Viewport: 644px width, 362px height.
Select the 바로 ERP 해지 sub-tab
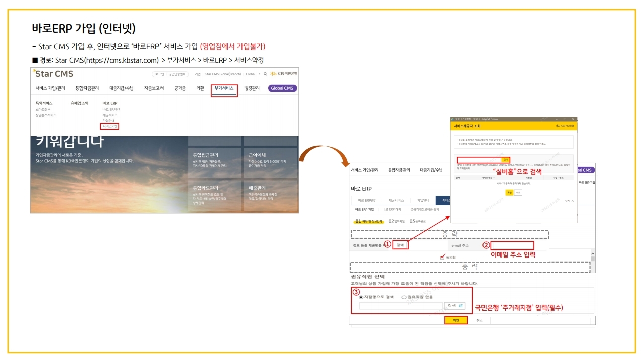pyautogui.click(x=392, y=209)
